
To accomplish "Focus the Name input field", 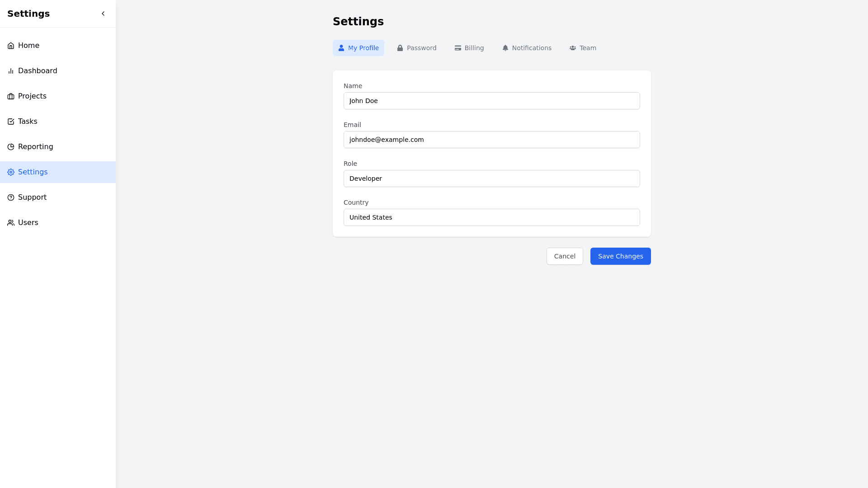I will [x=491, y=101].
